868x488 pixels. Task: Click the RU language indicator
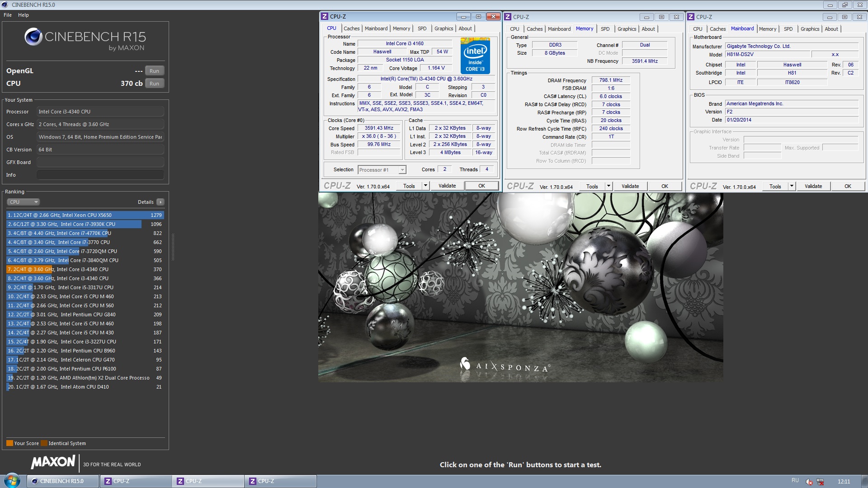tap(795, 480)
